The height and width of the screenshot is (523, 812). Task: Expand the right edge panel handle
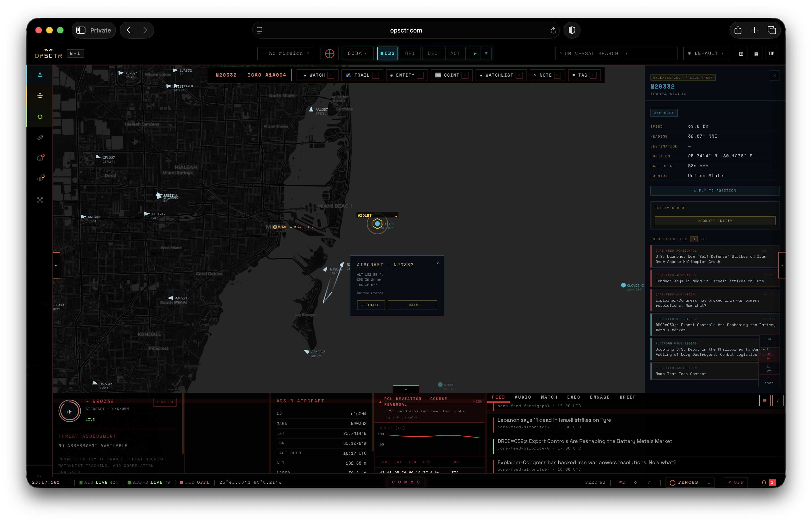[x=781, y=266]
